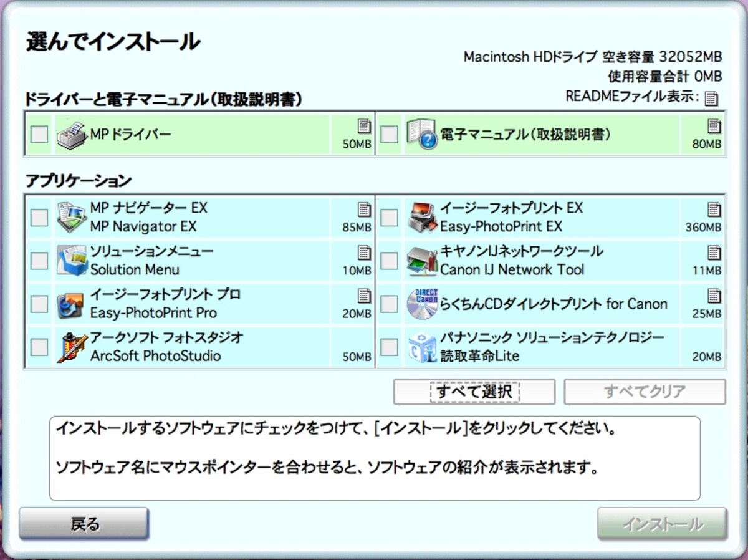Check the 電子マニュアル(取扱説明書) checkbox

(x=389, y=134)
